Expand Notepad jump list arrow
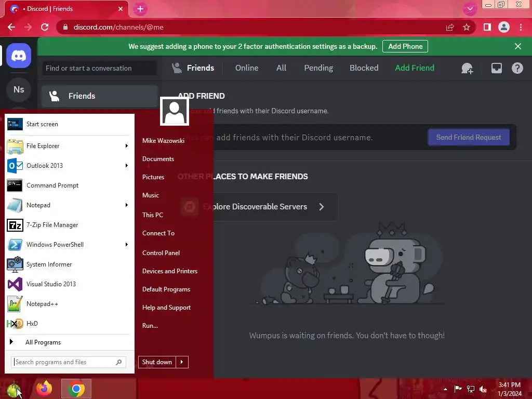 point(127,205)
